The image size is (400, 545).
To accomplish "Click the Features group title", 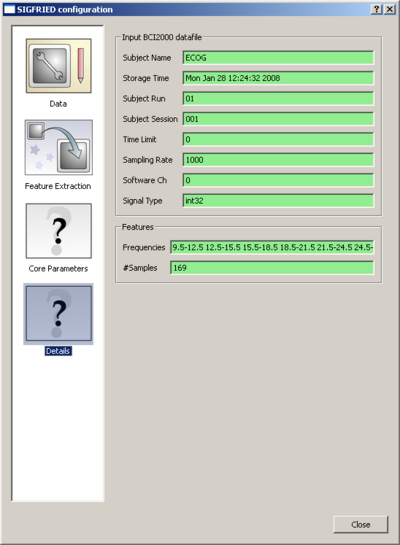I will [x=138, y=227].
